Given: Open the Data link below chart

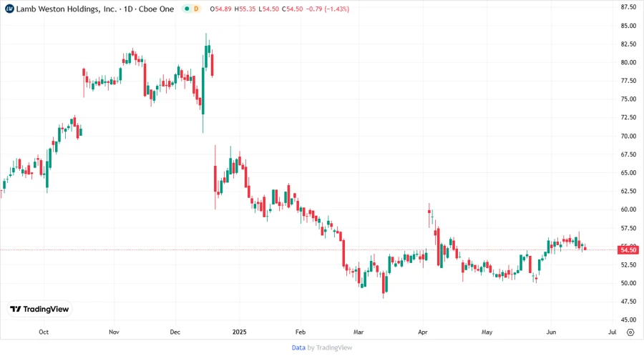Looking at the screenshot, I should [x=298, y=347].
